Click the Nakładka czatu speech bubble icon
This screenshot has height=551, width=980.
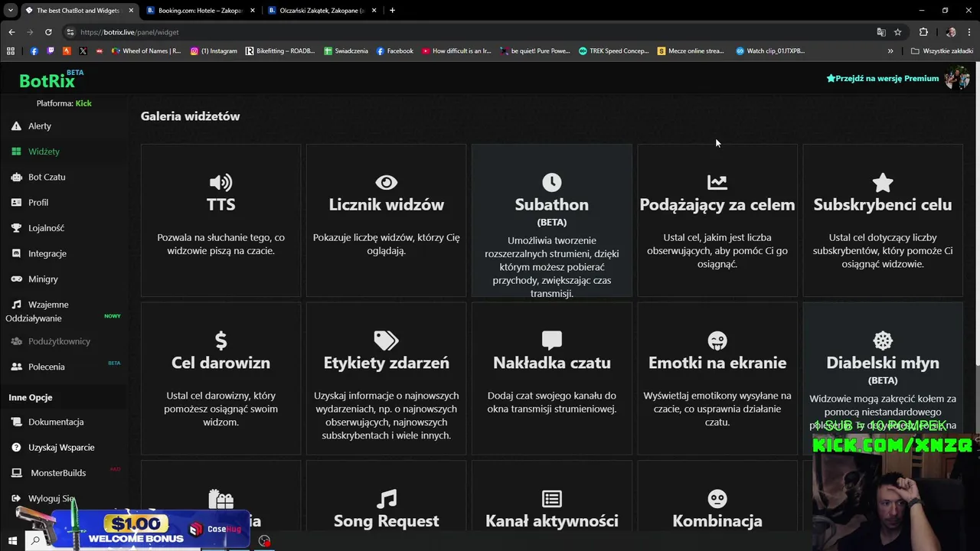[551, 341]
